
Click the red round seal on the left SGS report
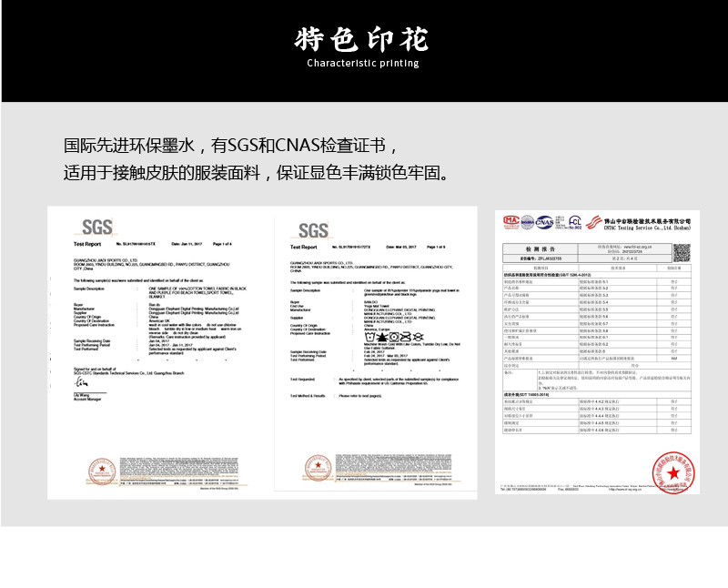102,471
